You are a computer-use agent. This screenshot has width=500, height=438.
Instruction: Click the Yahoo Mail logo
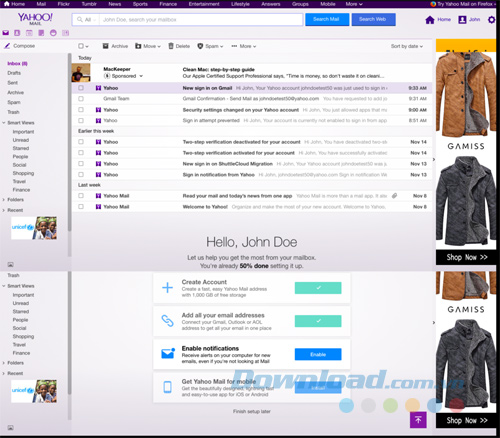[35, 19]
